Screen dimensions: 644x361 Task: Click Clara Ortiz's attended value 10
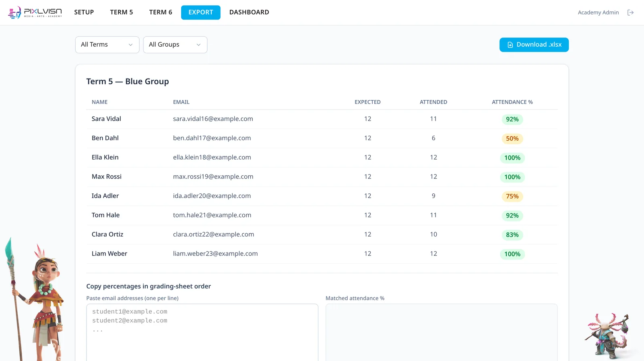coord(433,234)
